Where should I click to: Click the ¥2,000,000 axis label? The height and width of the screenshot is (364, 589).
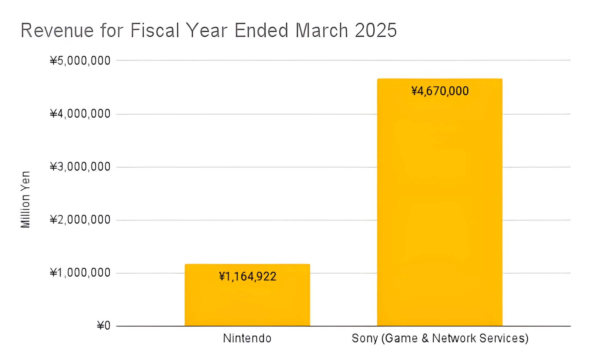80,220
